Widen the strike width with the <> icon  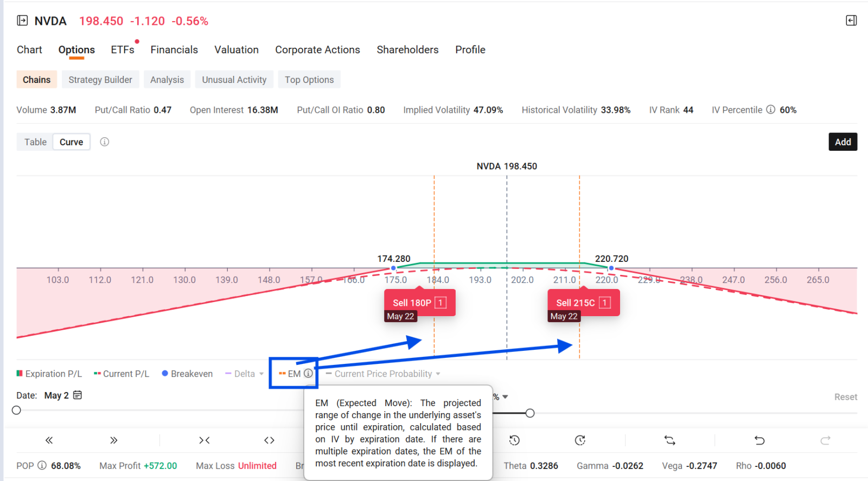click(x=269, y=440)
